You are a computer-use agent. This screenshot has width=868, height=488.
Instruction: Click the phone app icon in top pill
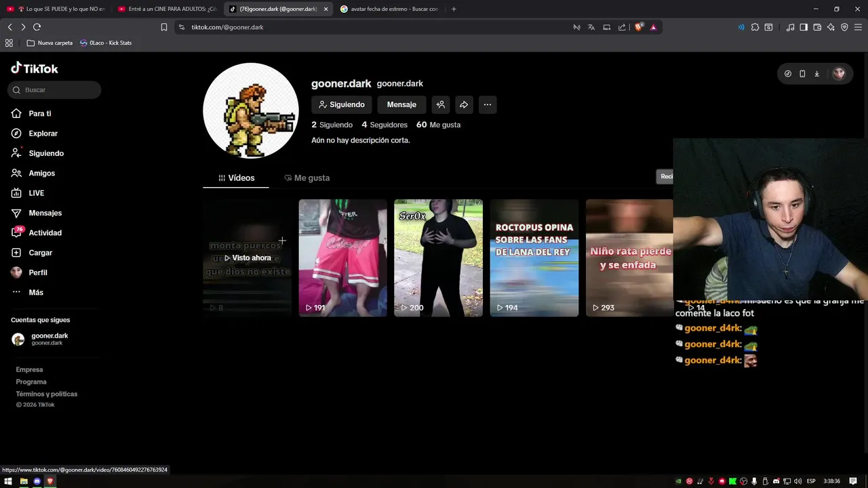802,74
